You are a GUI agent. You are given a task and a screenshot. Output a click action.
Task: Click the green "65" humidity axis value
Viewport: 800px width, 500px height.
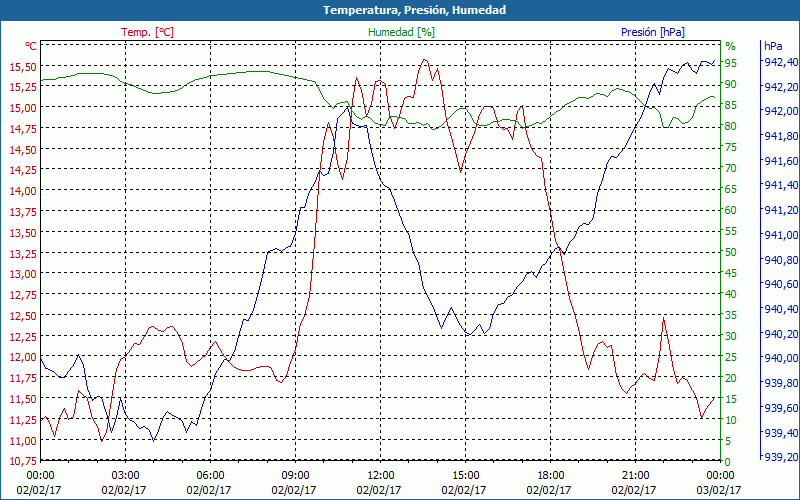click(x=731, y=189)
